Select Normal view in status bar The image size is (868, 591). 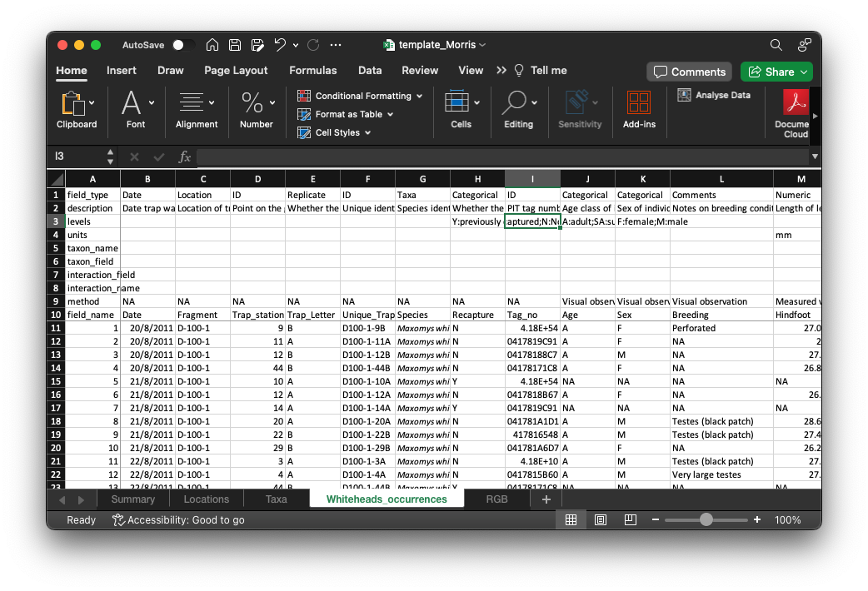pyautogui.click(x=571, y=519)
